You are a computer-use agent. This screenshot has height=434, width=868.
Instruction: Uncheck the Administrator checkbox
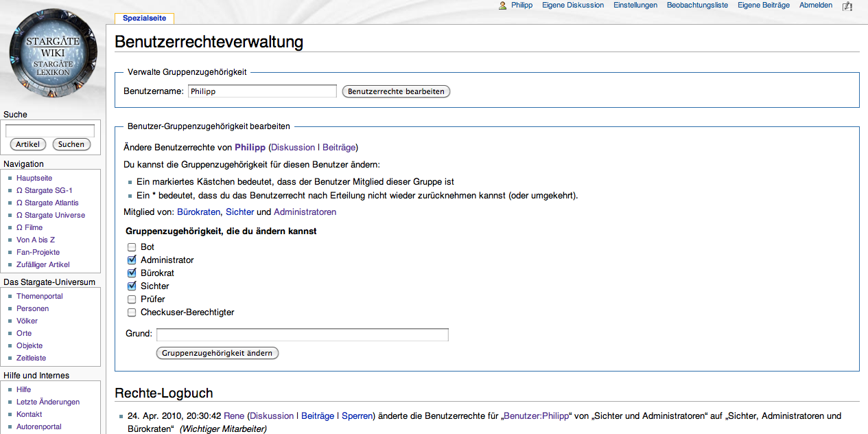132,260
